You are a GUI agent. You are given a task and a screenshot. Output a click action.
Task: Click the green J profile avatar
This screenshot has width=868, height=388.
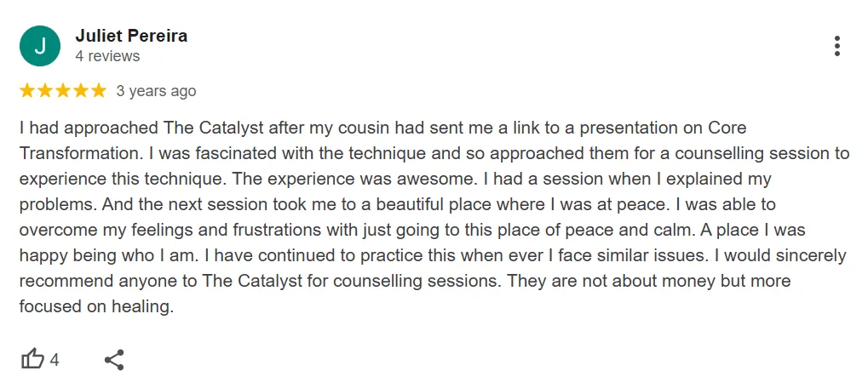pyautogui.click(x=40, y=46)
